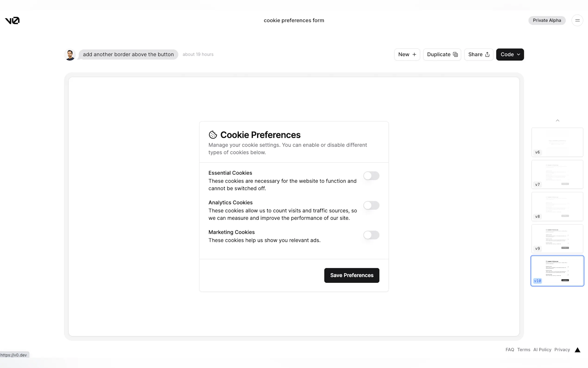Click the cookie icon beside the heading
Screen dimensions: 588x368
pos(213,135)
